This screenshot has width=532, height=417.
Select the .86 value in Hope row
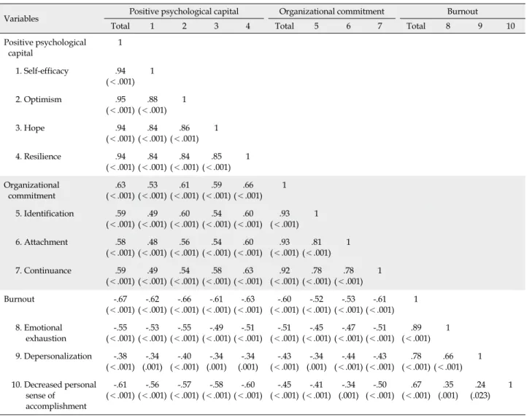(x=184, y=128)
